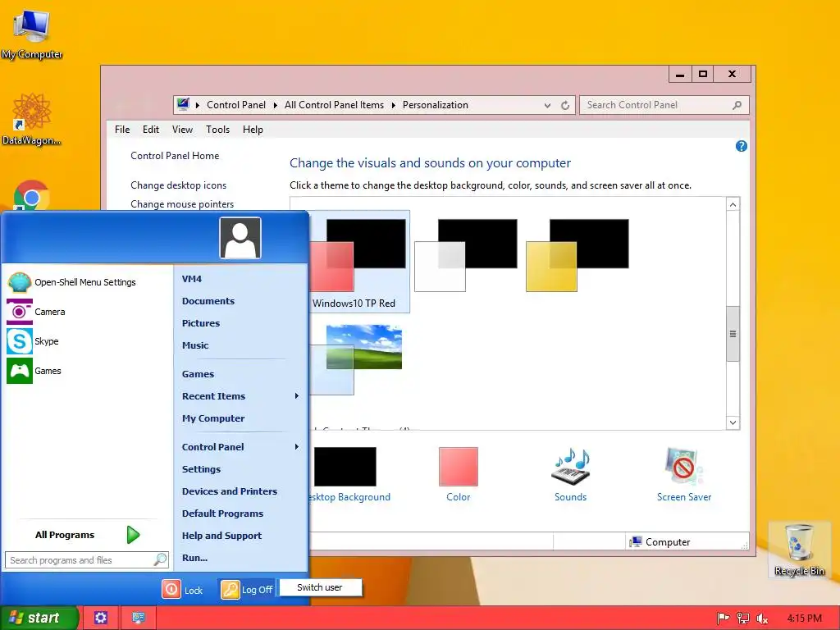Click the VM4 user folder entry
The image size is (840, 630).
coord(192,279)
